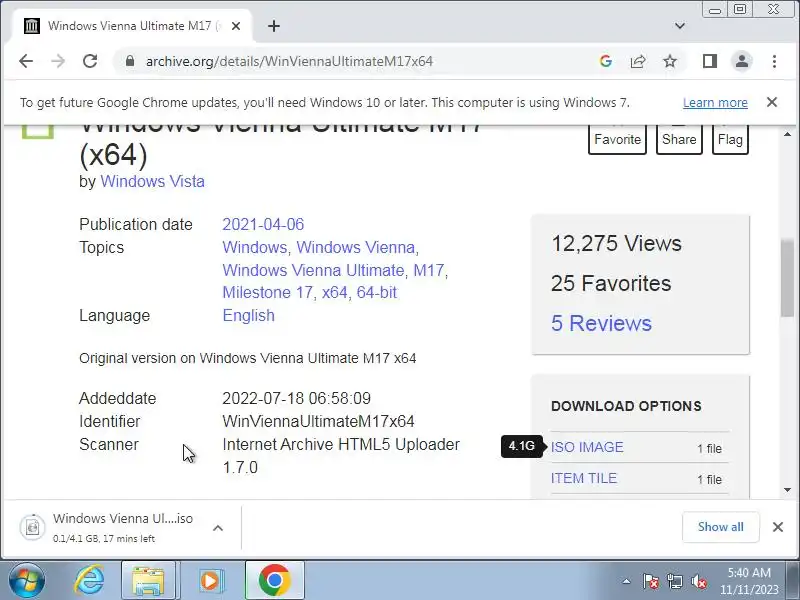
Task: Click the Share button on the page
Action: (679, 139)
